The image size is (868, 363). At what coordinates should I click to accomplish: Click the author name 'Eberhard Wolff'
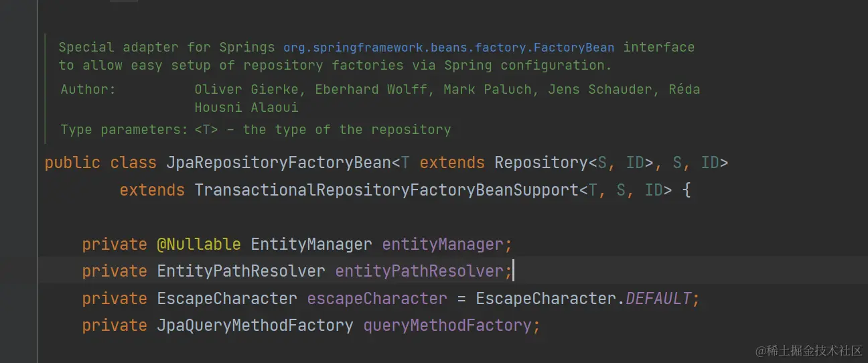[x=372, y=89]
